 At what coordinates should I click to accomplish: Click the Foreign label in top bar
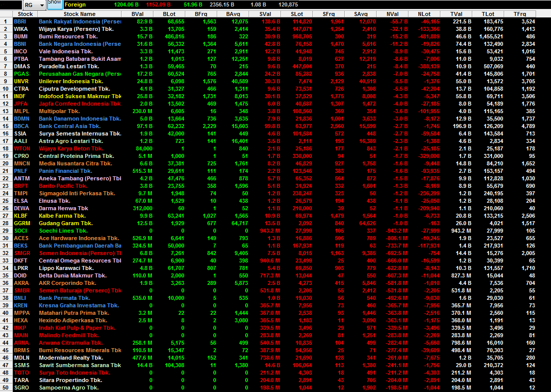(x=75, y=4)
